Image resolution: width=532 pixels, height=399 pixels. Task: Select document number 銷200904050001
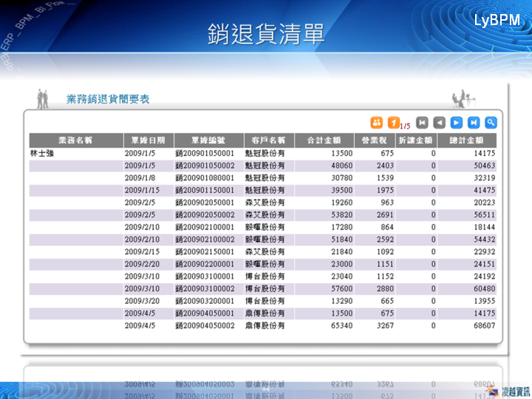coord(205,313)
